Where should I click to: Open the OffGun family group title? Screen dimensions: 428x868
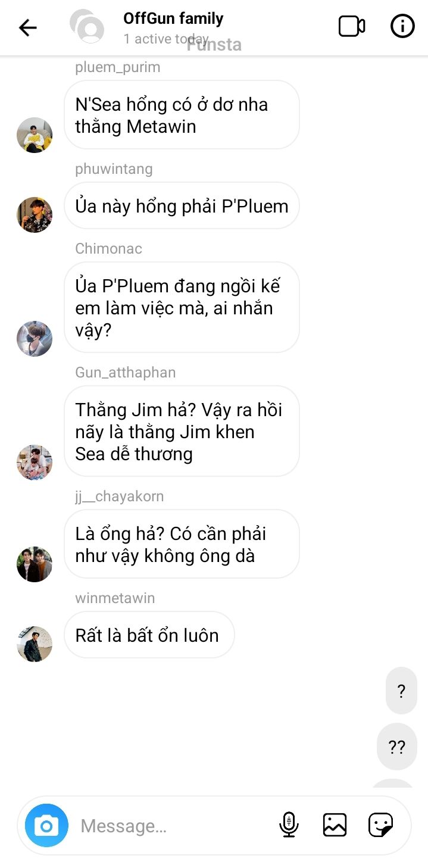[173, 19]
